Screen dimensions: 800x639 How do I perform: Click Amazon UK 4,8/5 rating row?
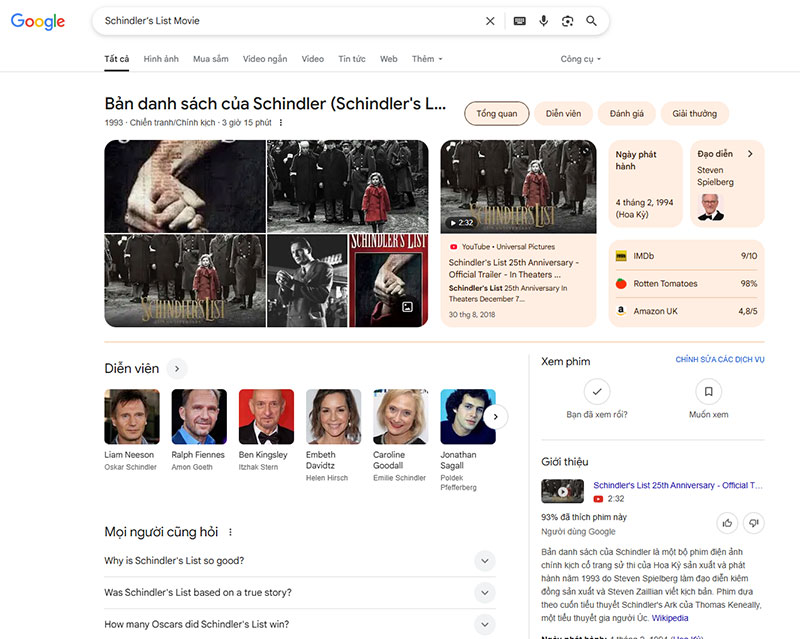tap(686, 311)
